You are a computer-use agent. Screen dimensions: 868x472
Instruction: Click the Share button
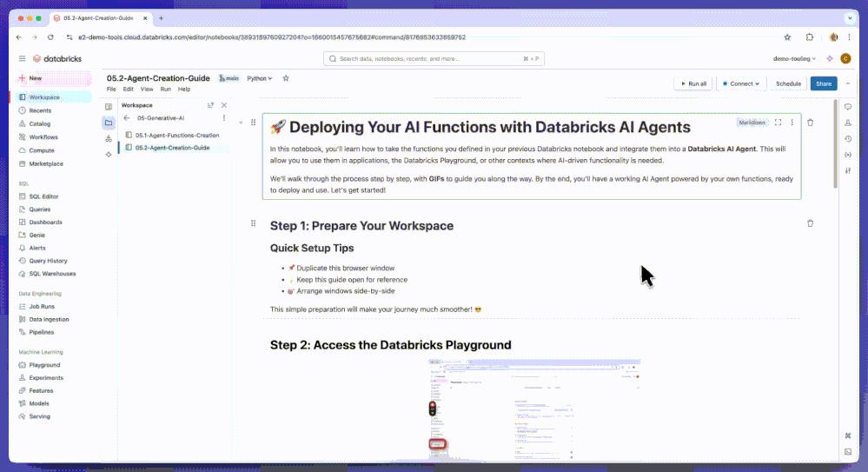[823, 83]
